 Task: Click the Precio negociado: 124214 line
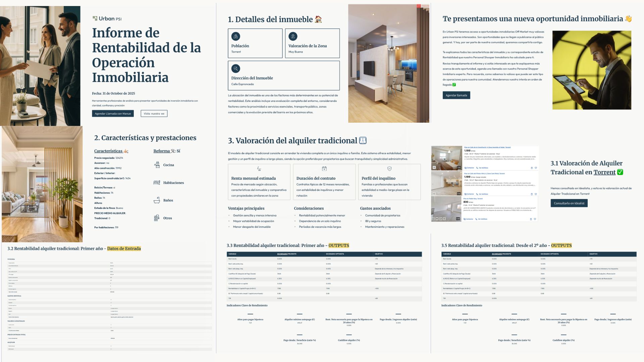click(x=109, y=158)
